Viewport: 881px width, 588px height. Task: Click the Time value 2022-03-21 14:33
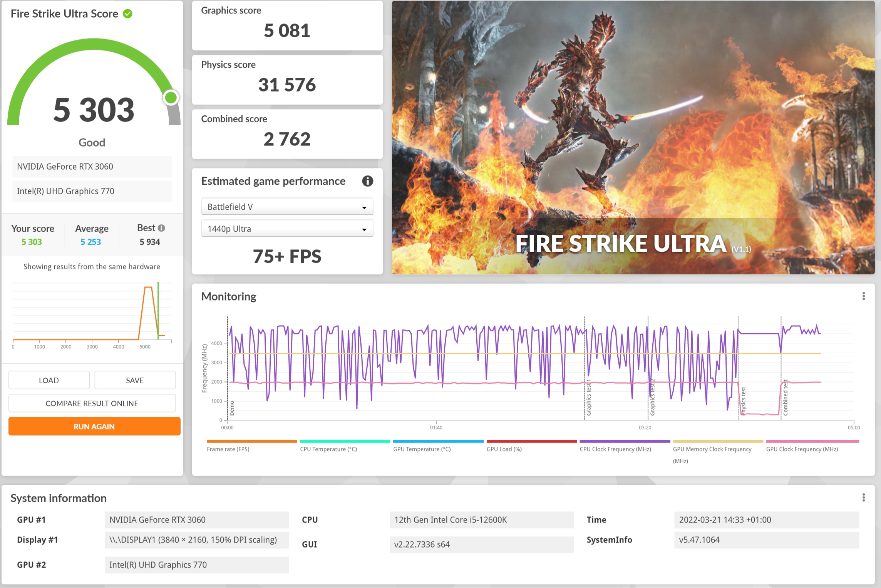[x=767, y=520]
